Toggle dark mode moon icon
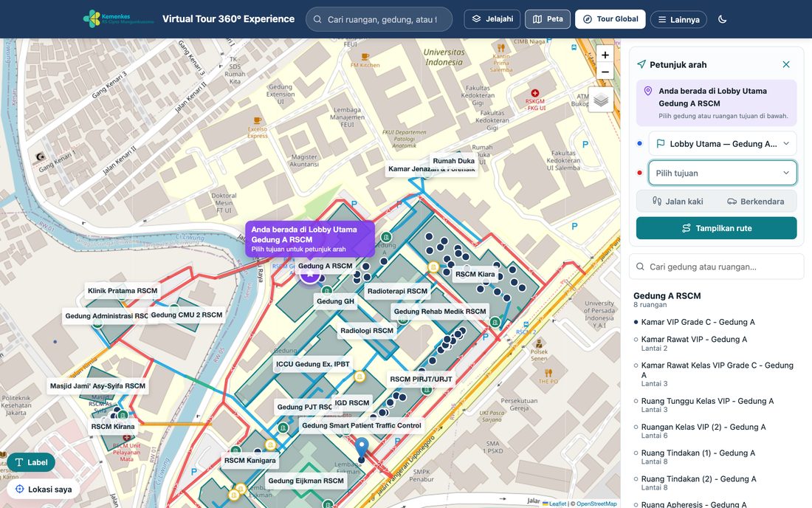 coord(723,19)
